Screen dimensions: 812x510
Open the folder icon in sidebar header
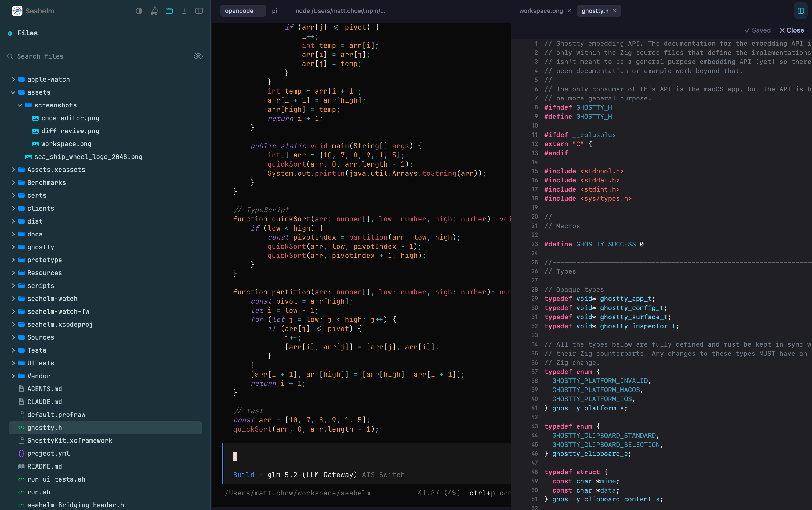pos(169,11)
